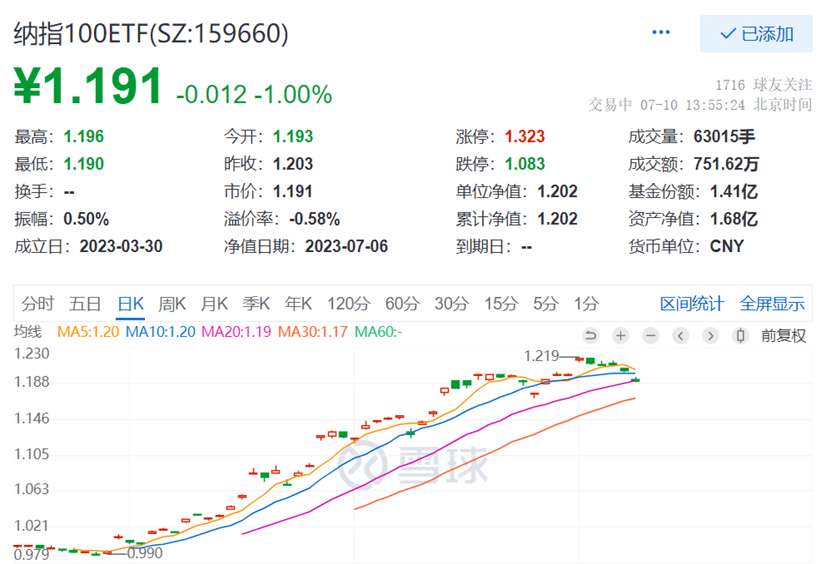Click the 货币单位 value CNY
Image resolution: width=831 pixels, height=564 pixels.
point(727,246)
